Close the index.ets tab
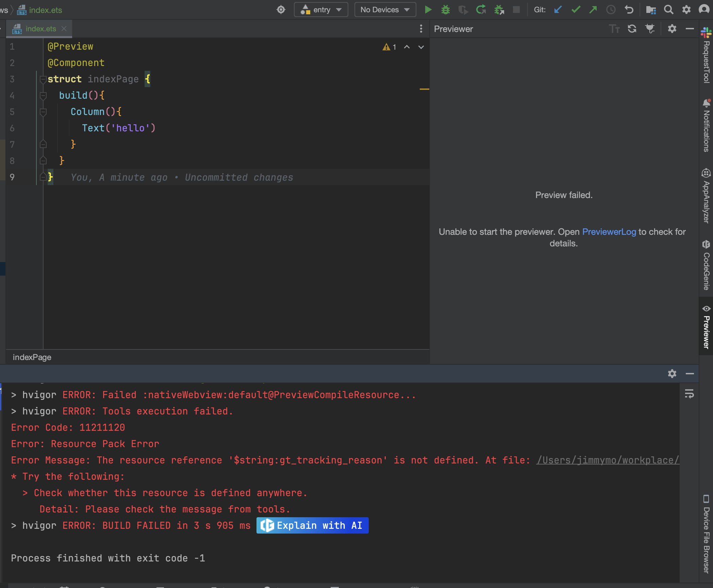 64,29
